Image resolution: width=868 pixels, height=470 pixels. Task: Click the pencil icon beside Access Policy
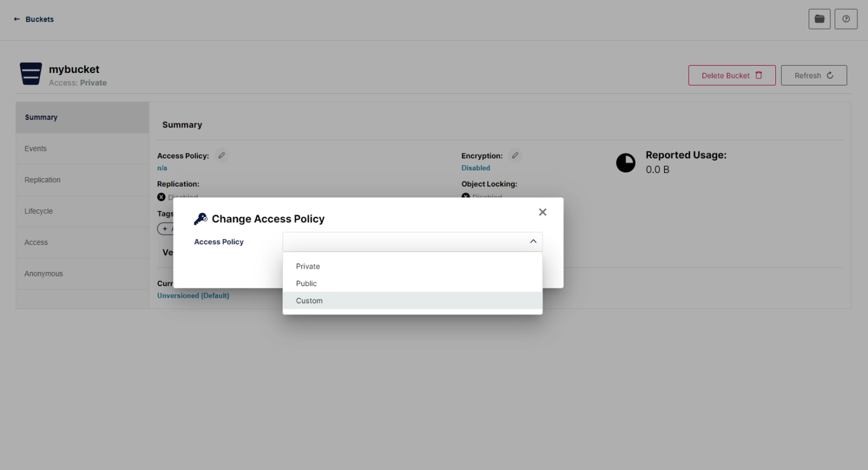[222, 156]
